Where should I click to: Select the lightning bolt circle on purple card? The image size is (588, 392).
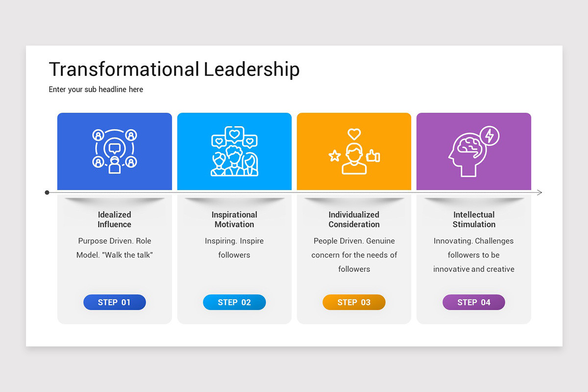coord(489,135)
